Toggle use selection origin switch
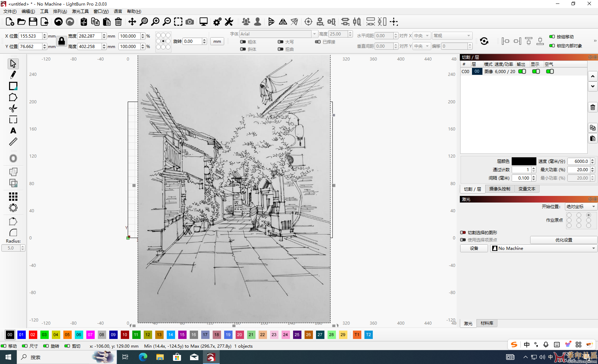The image size is (598, 364). pyautogui.click(x=463, y=240)
